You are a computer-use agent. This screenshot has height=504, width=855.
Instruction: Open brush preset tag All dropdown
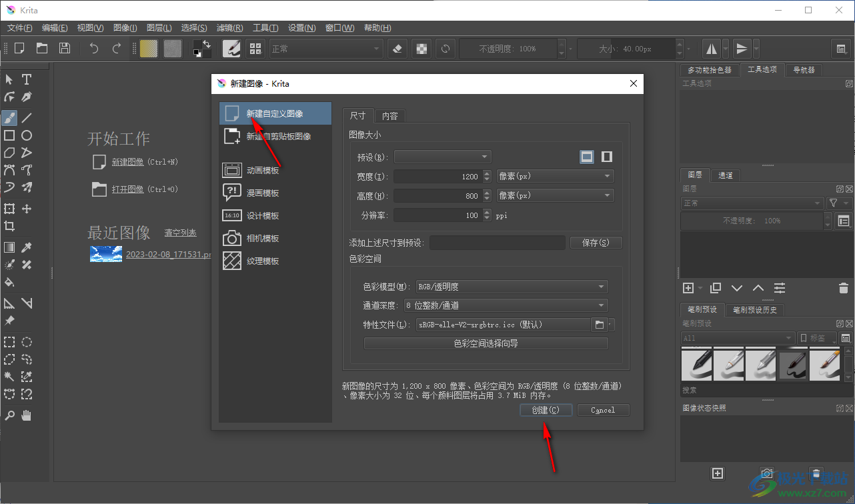[738, 338]
